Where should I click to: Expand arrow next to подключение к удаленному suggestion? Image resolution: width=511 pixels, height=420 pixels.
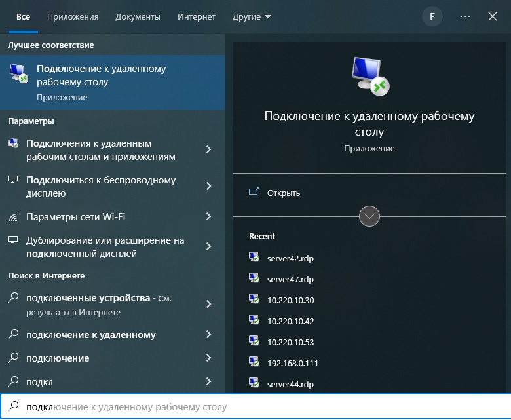click(208, 335)
